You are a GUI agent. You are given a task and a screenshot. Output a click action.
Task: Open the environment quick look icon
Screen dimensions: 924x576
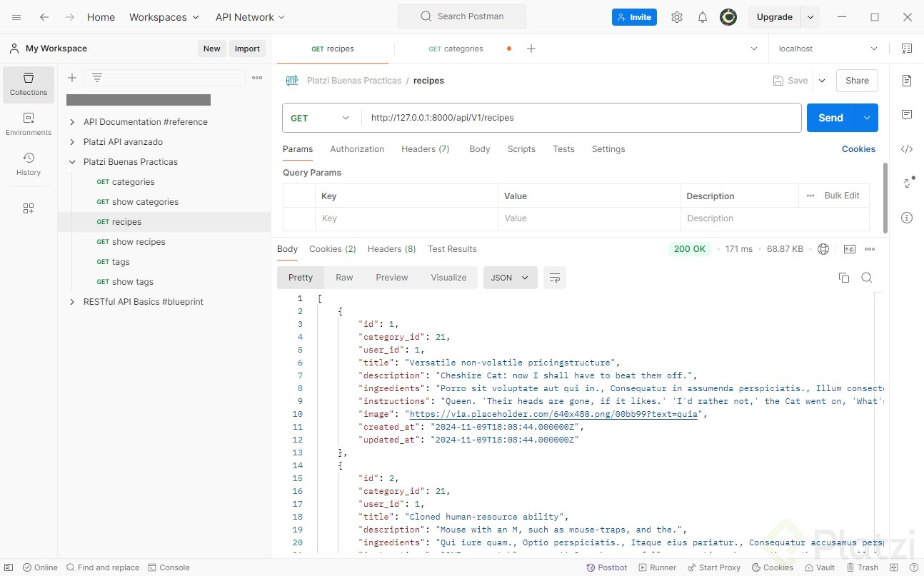click(907, 49)
